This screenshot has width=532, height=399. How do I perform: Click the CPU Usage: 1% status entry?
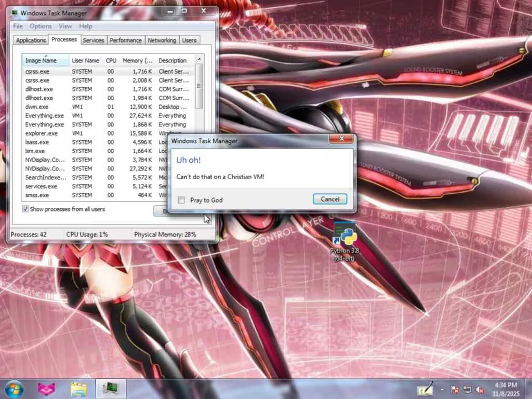point(87,234)
